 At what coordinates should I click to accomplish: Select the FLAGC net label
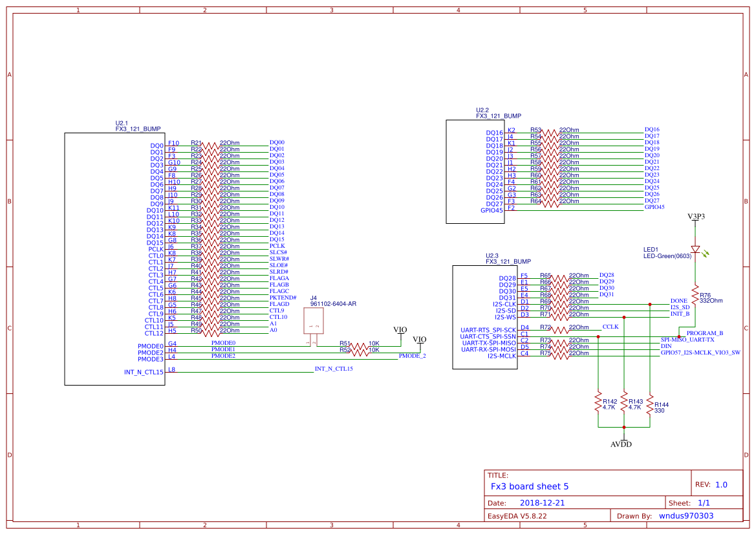click(x=279, y=291)
